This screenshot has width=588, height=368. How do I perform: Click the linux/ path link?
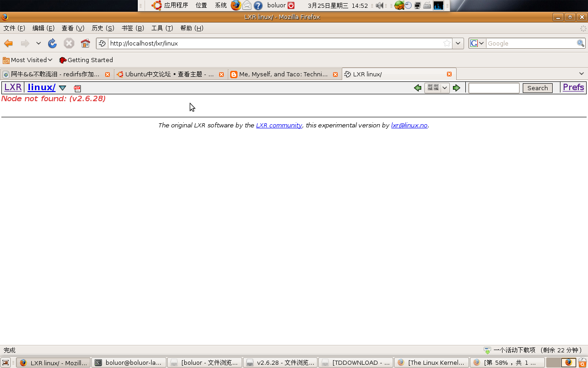pos(41,87)
